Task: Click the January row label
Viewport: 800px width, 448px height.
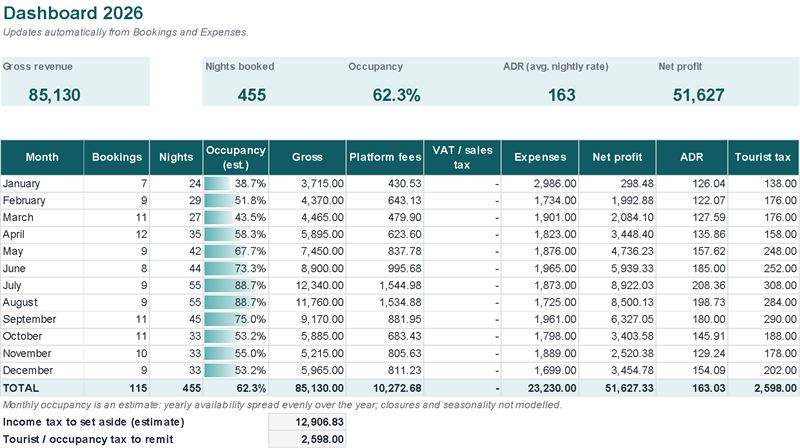Action: pyautogui.click(x=21, y=184)
